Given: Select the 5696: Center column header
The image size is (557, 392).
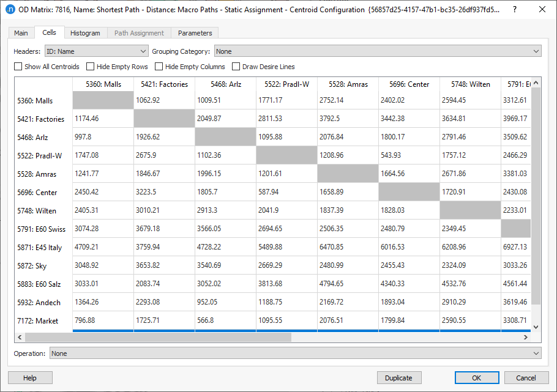Looking at the screenshot, I should click(409, 84).
